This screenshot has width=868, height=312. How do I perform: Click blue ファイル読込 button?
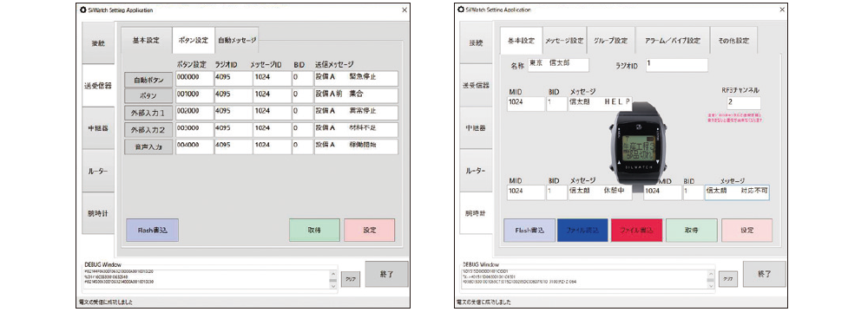pyautogui.click(x=582, y=231)
